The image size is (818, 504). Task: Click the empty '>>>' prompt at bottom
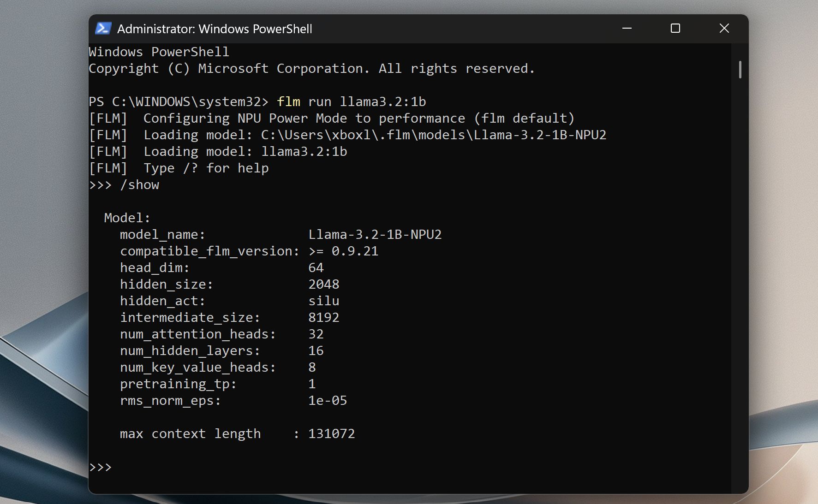101,467
